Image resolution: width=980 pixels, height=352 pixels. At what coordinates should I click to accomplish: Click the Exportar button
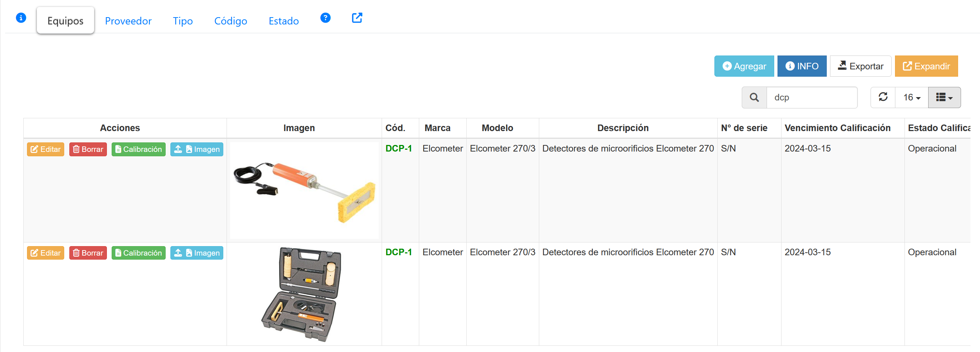(860, 66)
